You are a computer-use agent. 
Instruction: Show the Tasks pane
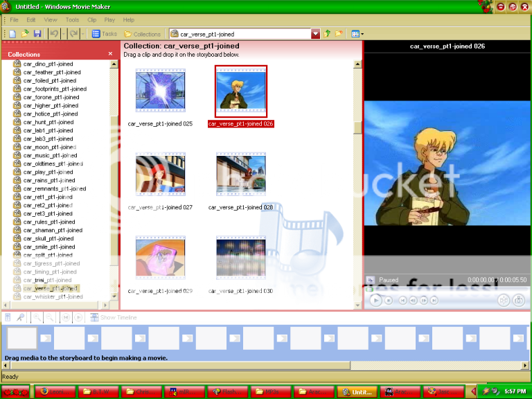pyautogui.click(x=104, y=34)
